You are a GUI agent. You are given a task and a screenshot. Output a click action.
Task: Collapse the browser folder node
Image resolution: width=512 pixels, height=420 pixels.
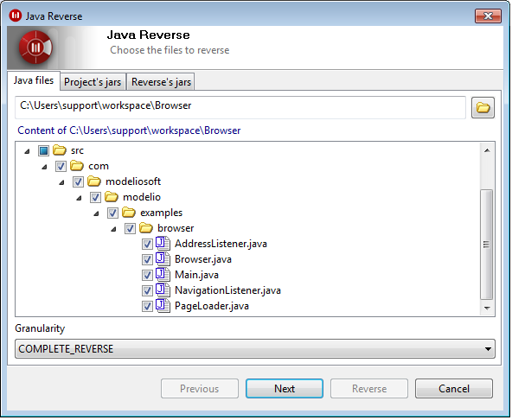(x=113, y=229)
